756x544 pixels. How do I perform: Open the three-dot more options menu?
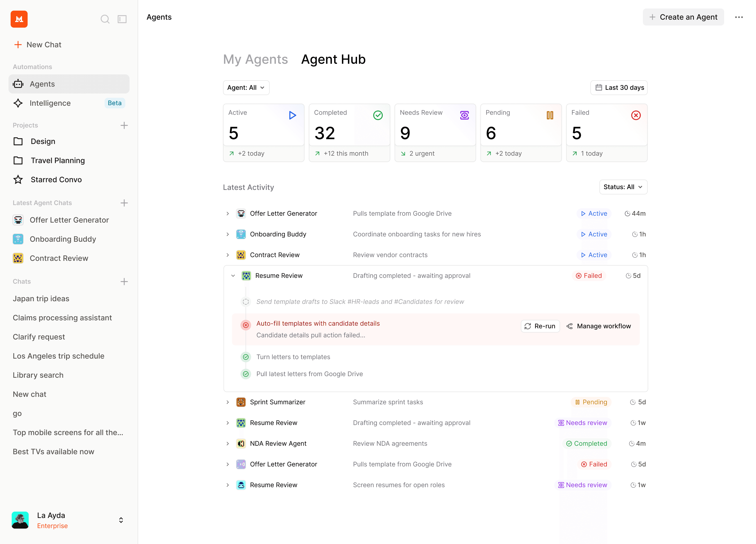(739, 17)
